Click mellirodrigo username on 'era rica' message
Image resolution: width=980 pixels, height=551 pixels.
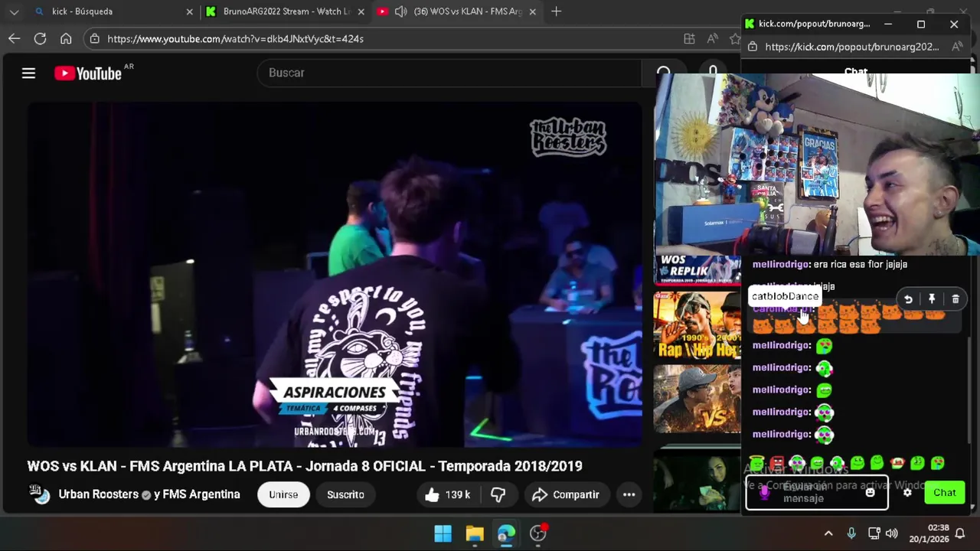(781, 264)
